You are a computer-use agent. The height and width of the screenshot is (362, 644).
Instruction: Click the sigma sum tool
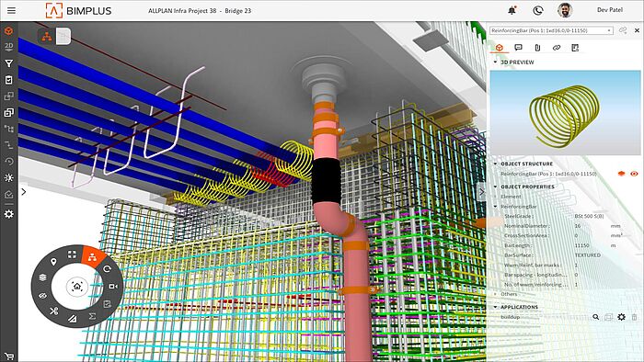click(x=92, y=316)
